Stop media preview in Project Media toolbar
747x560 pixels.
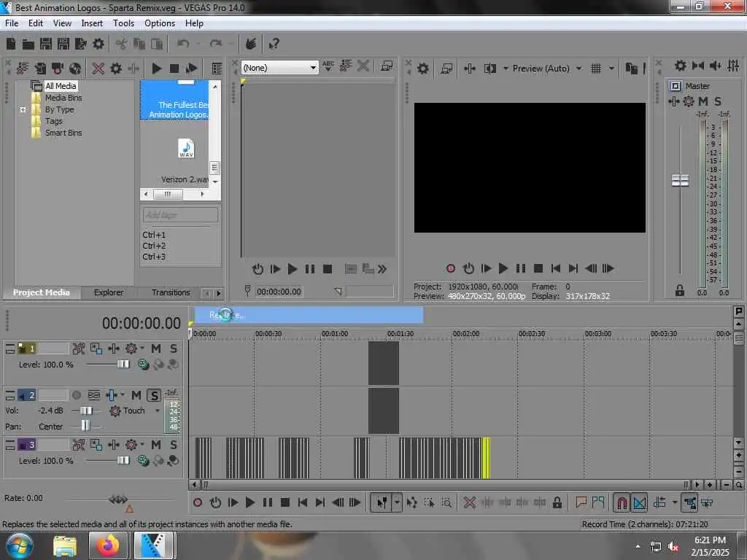(x=174, y=69)
